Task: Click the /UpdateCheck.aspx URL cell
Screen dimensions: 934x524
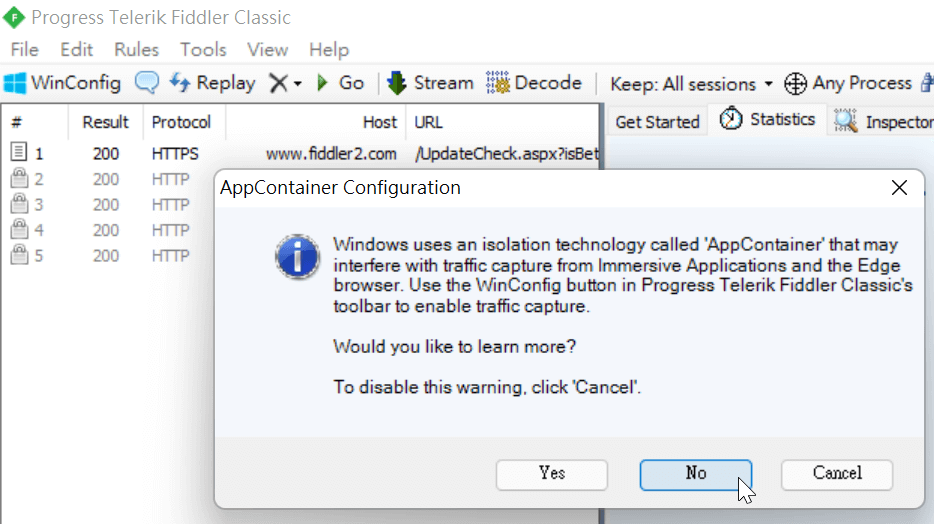Action: pyautogui.click(x=506, y=154)
